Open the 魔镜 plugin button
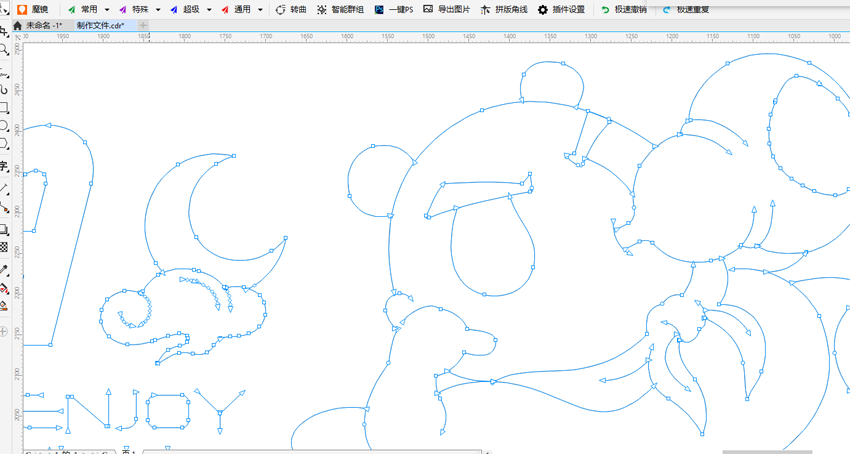The image size is (850, 454). [x=32, y=9]
